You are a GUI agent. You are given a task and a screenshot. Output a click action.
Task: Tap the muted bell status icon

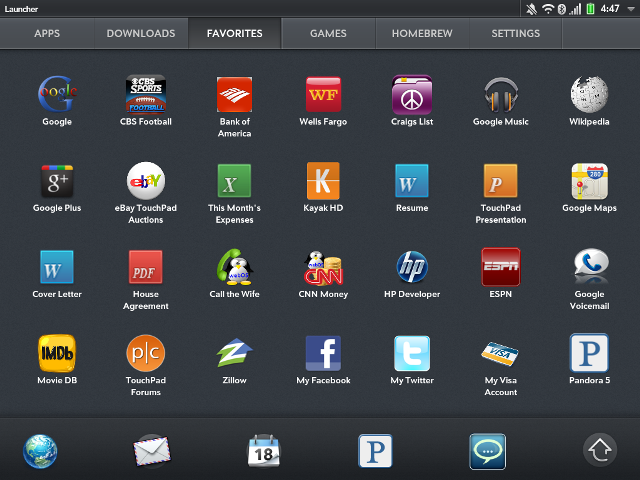pos(531,9)
